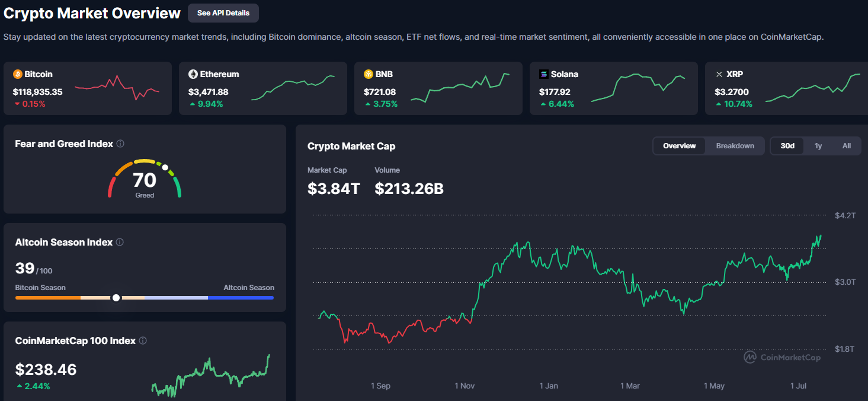Click the 1 Jan axis label
This screenshot has height=401, width=868.
tap(549, 386)
